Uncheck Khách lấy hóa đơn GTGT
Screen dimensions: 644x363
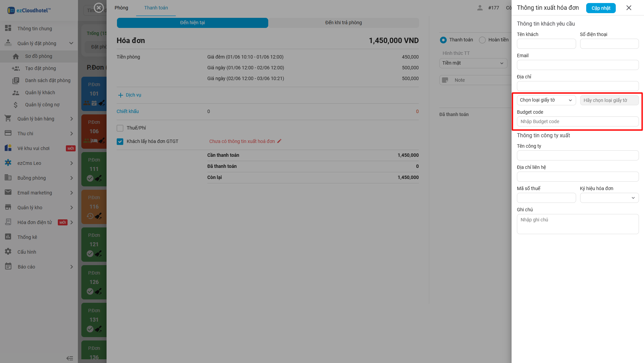coord(120,142)
